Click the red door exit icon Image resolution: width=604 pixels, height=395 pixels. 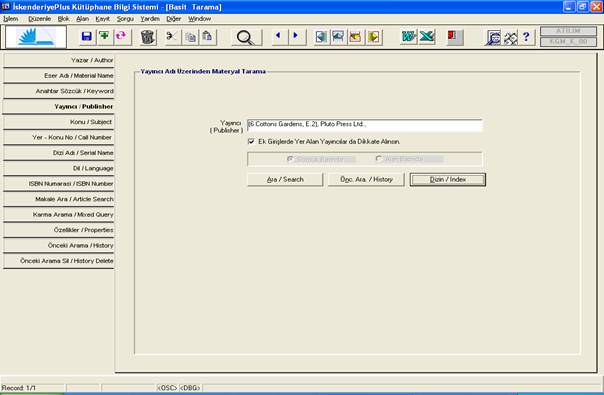coord(455,37)
